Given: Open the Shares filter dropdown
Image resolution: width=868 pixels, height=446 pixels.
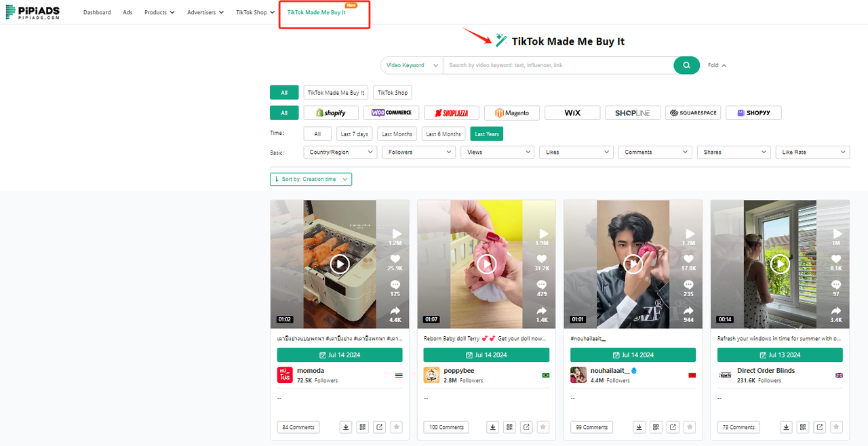Looking at the screenshot, I should (734, 153).
